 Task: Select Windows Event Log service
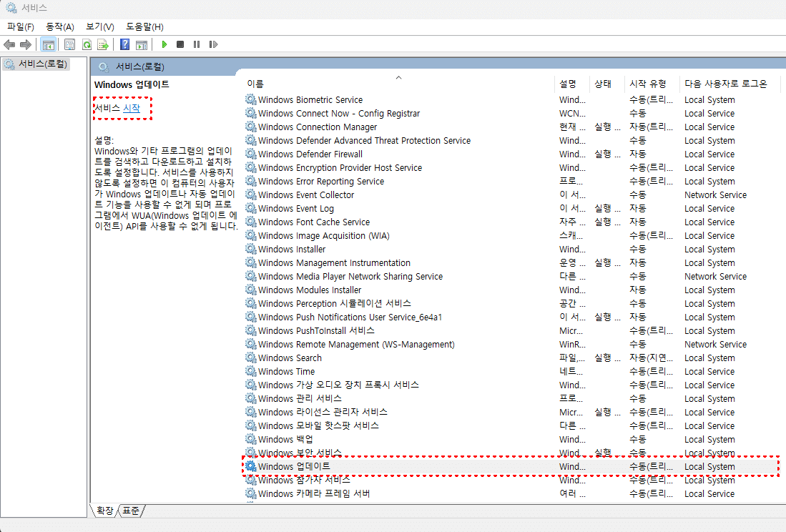click(511, 208)
